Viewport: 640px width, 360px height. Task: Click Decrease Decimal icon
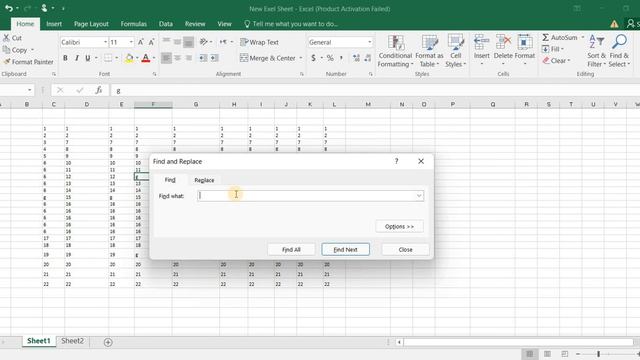368,58
